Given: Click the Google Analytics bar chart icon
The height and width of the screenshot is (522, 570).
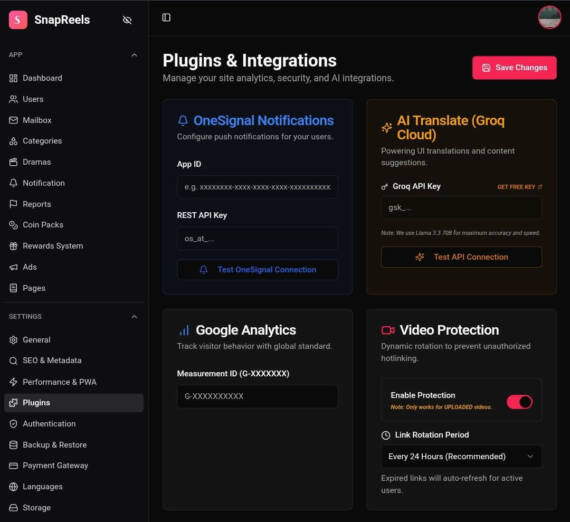Looking at the screenshot, I should [184, 330].
